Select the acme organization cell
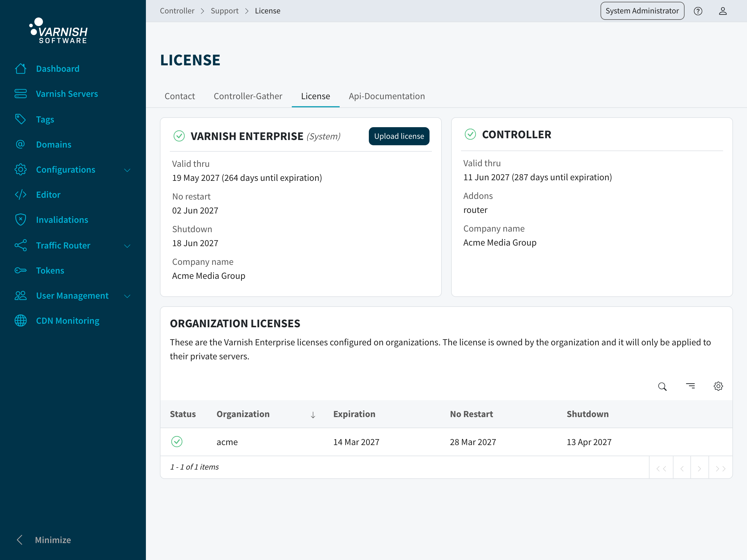This screenshot has height=560, width=747. tap(227, 442)
